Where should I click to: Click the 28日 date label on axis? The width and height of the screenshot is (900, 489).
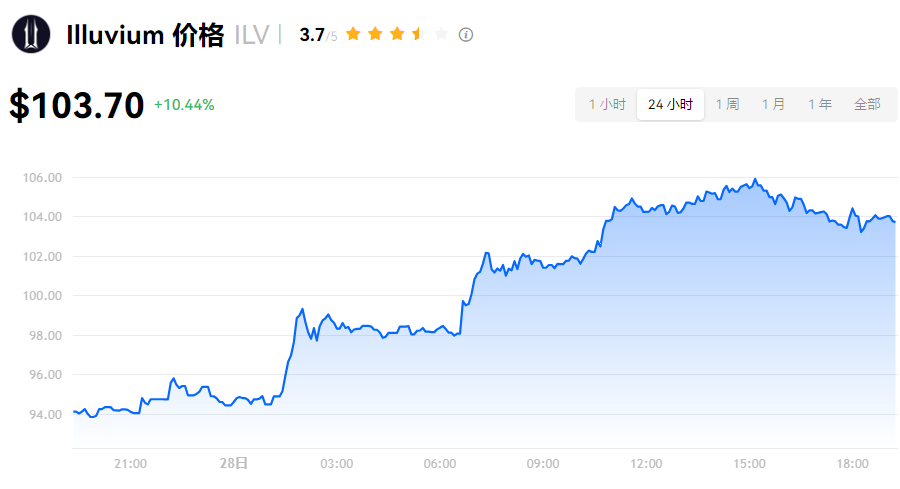tap(234, 463)
